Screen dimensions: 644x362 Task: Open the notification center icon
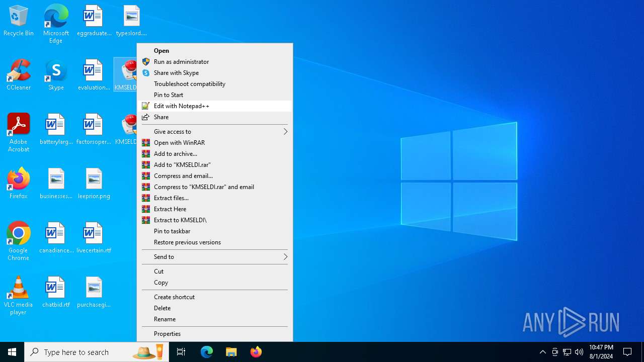(x=627, y=352)
